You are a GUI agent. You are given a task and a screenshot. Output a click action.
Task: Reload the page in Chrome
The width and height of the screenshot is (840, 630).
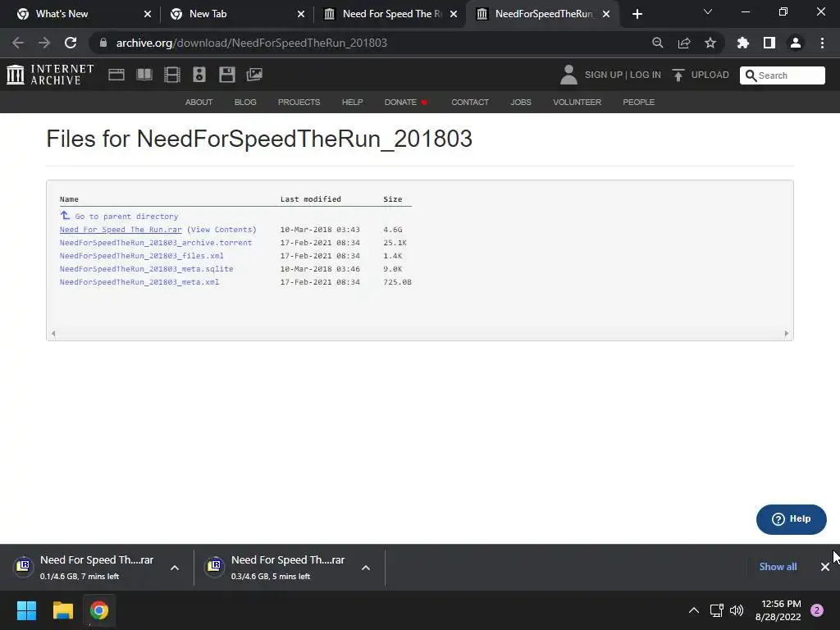[x=71, y=43]
